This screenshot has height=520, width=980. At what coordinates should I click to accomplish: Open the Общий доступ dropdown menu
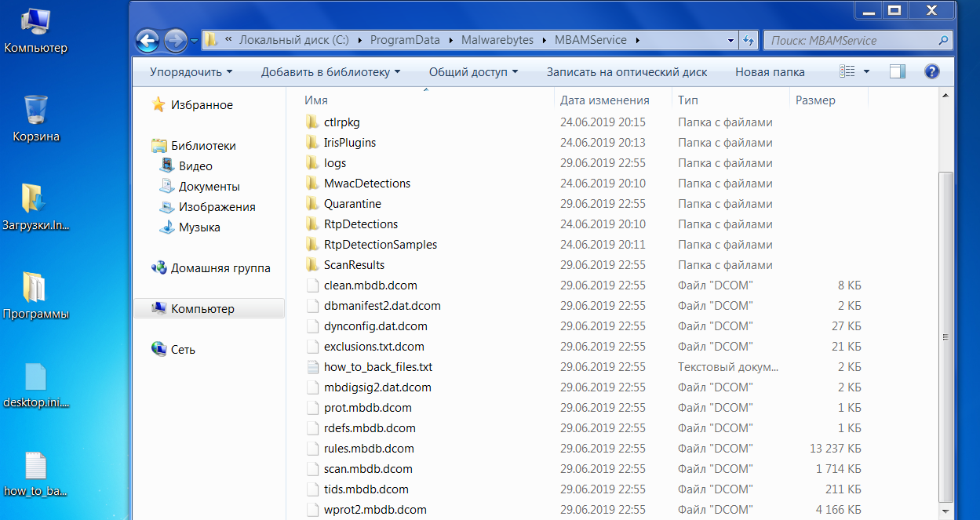tap(473, 72)
